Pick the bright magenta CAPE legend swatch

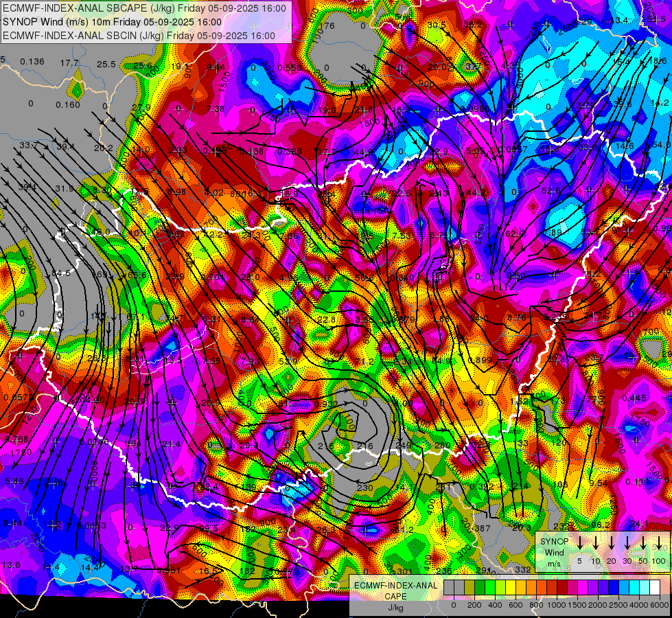point(583,588)
